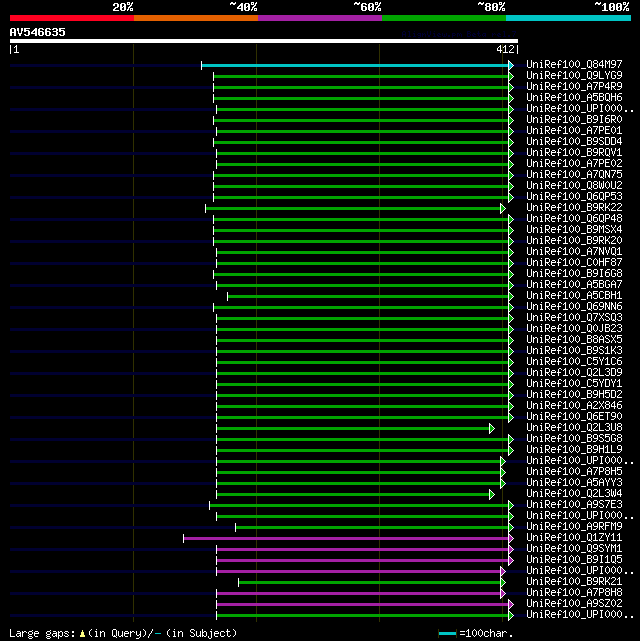
Task: Click the UniRef100_B9RK22 hit label
Action: (574, 208)
